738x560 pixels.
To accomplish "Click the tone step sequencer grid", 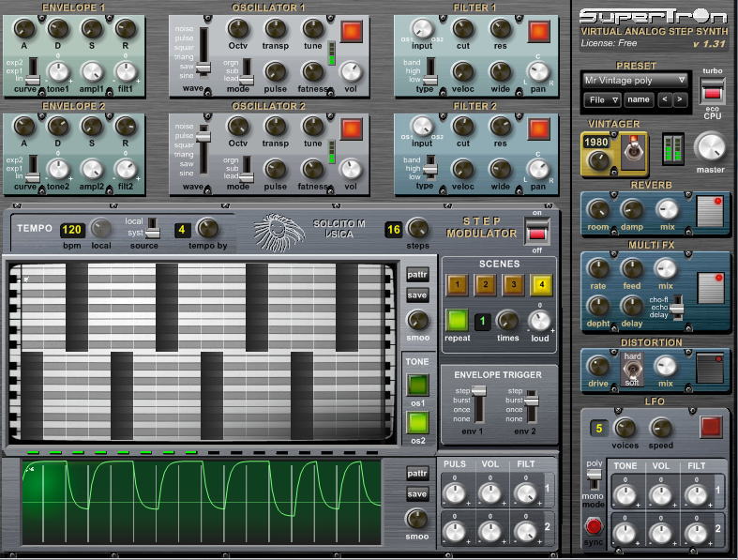I will tap(203, 352).
